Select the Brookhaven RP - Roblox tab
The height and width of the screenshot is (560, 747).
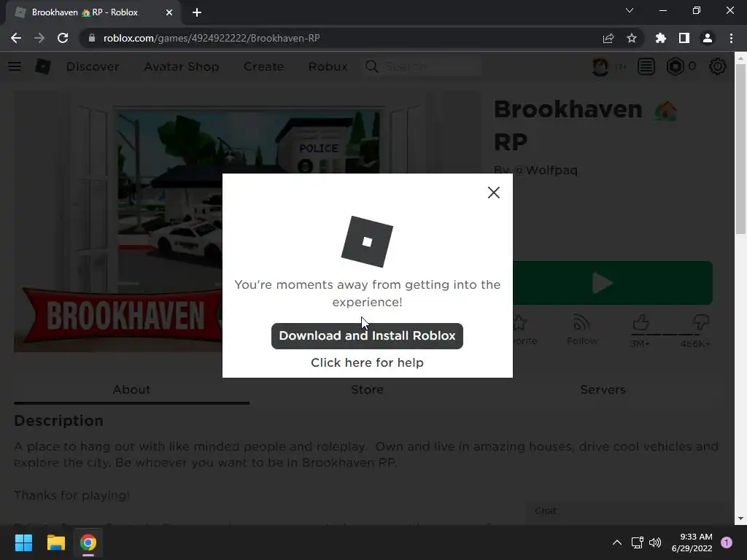[x=93, y=12]
